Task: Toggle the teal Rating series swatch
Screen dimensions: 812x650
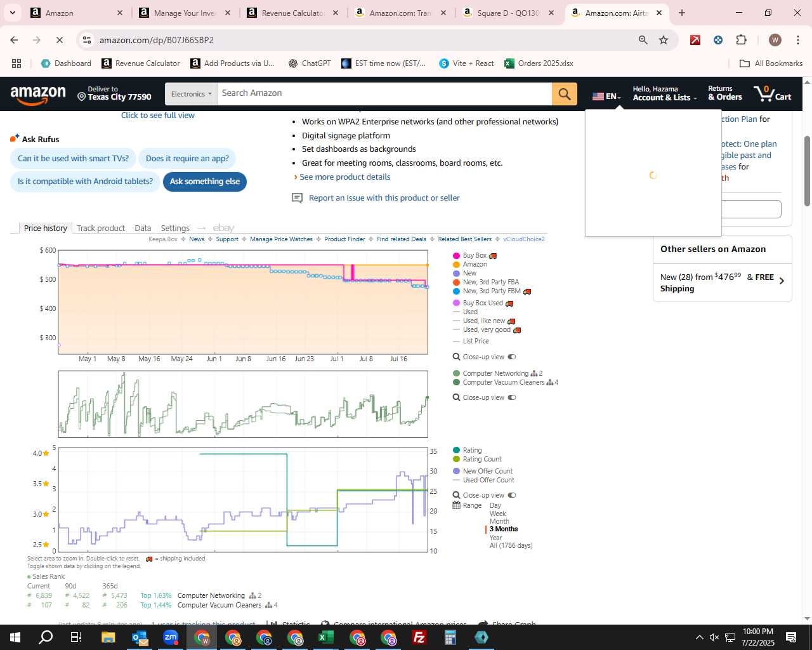Action: click(456, 450)
